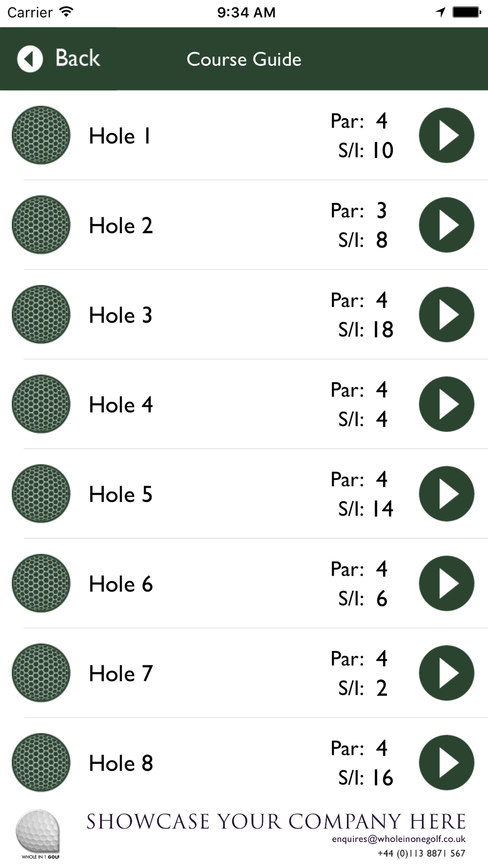Image resolution: width=488 pixels, height=868 pixels.
Task: Click the Whole In 1 Golf logo
Action: point(39,834)
